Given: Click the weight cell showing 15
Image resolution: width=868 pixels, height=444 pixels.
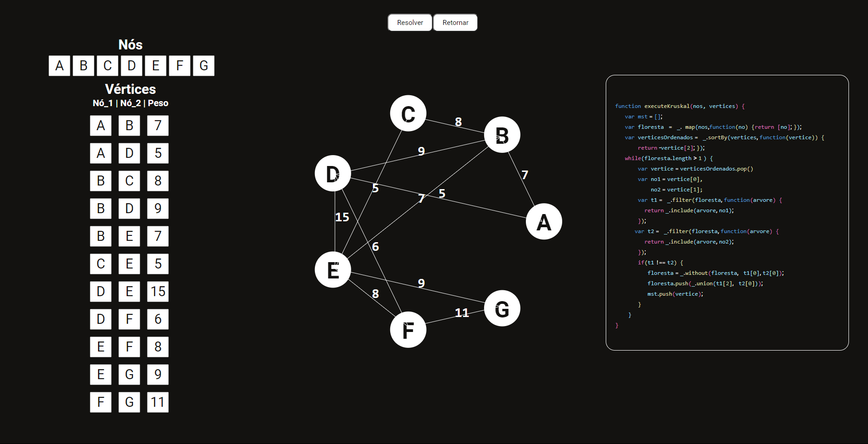Looking at the screenshot, I should tap(157, 292).
